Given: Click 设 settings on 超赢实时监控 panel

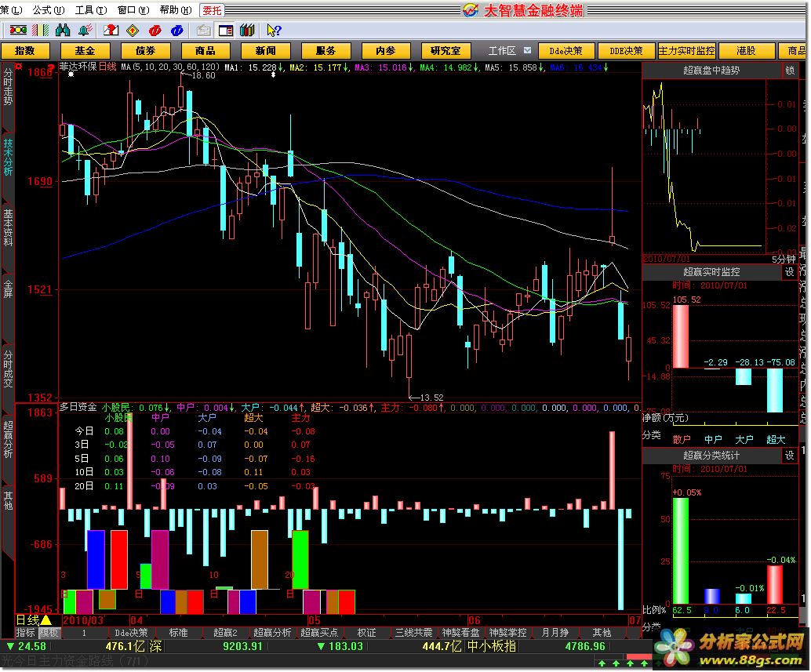Looking at the screenshot, I should point(789,272).
